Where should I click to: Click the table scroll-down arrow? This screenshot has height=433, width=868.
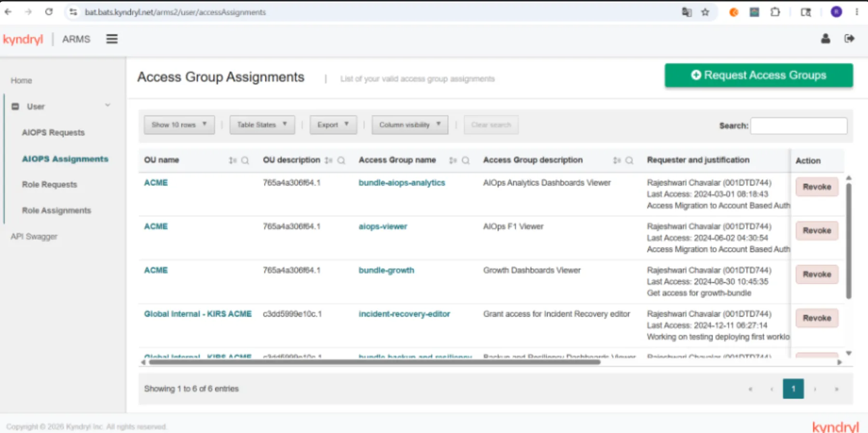tap(849, 353)
